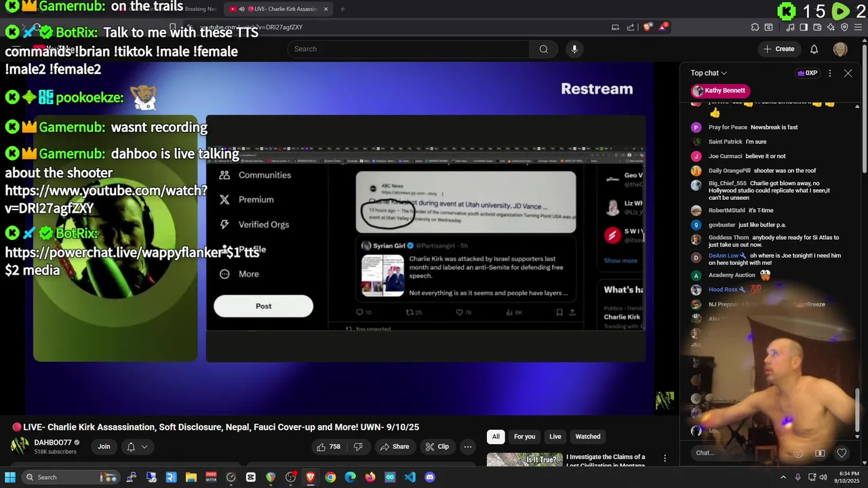Toggle the browser sidebar panel icon
Screen dimensions: 868x488
pos(804,27)
